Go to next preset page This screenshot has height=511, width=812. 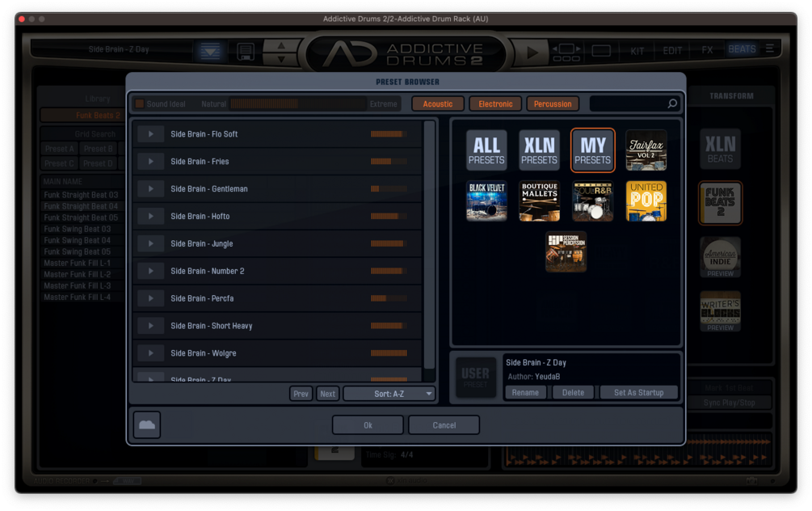(x=327, y=394)
